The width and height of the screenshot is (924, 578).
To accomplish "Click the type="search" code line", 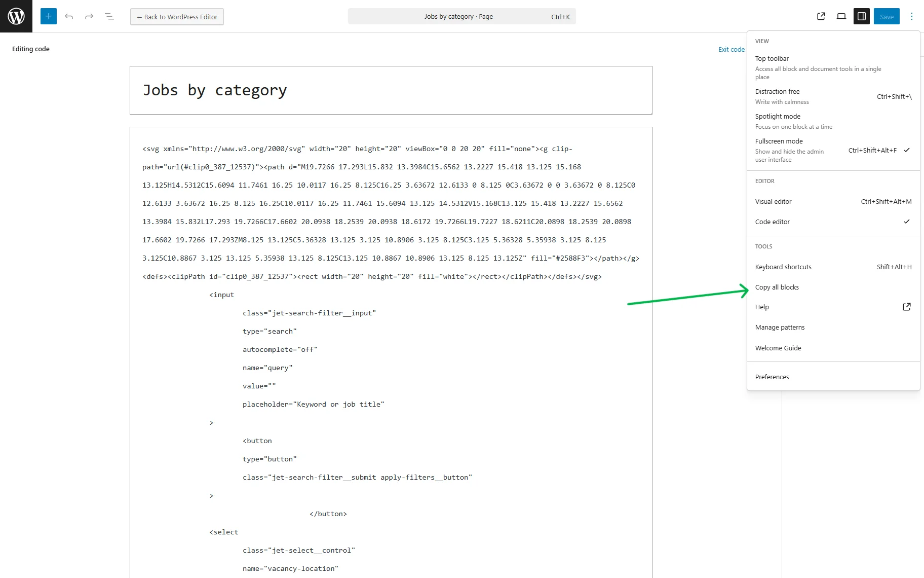I will click(269, 331).
